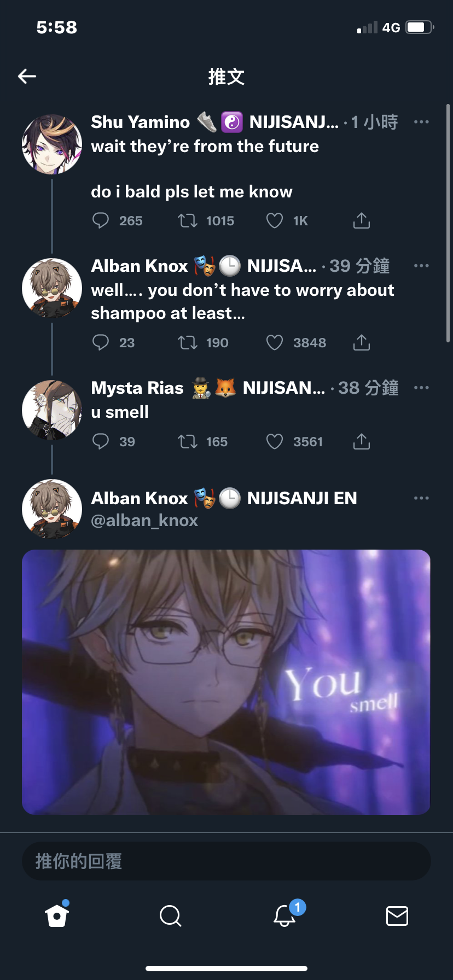Retweet Alban Knox's shampoo tweet

pos(188,343)
